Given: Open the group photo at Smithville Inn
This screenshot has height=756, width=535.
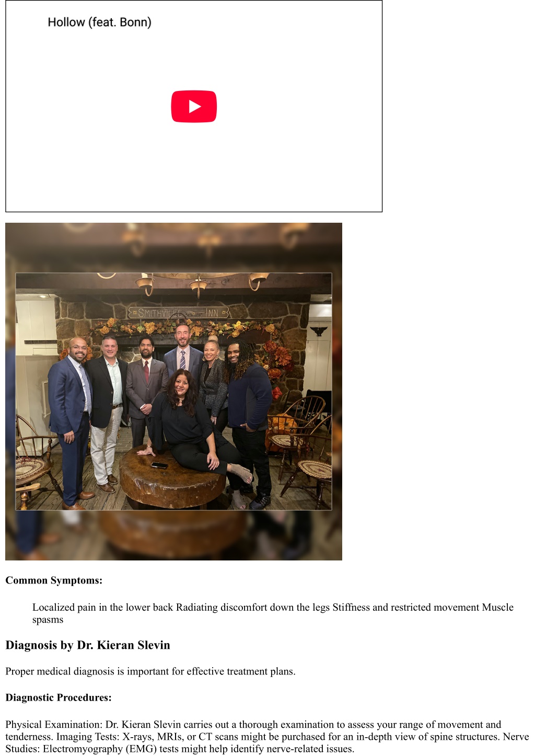Looking at the screenshot, I should pos(173,391).
